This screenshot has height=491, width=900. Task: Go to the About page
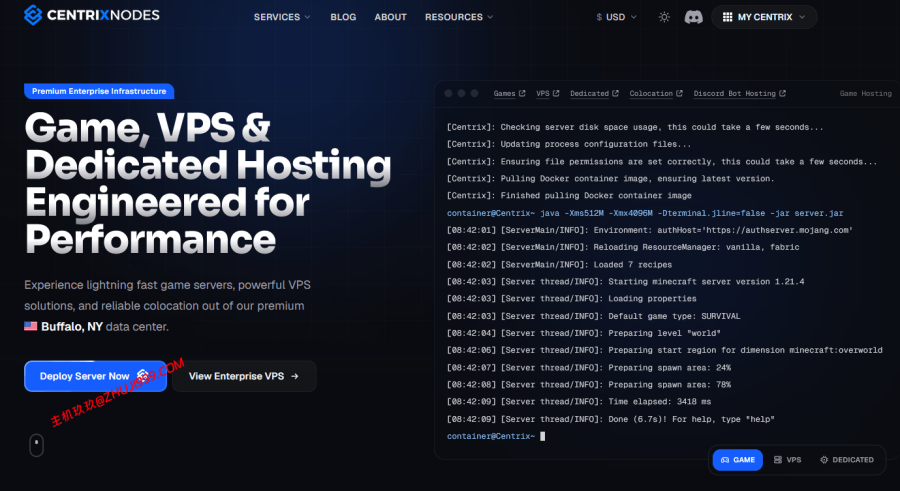pos(390,17)
